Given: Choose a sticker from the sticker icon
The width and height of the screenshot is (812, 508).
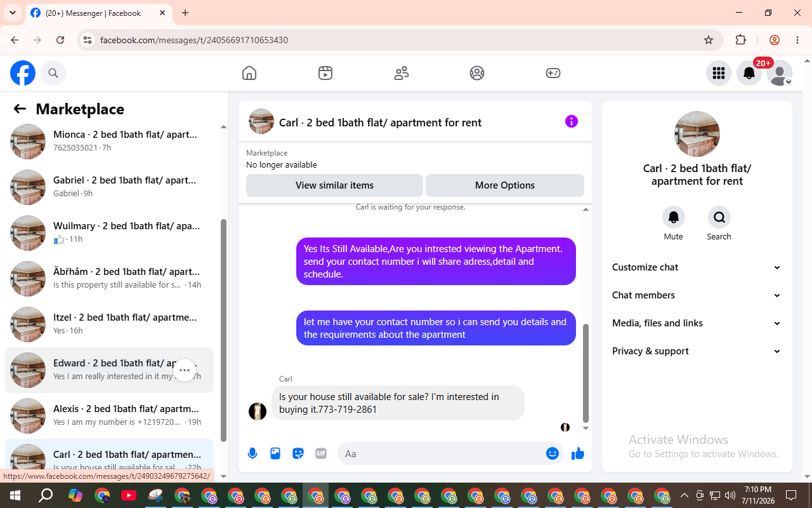Looking at the screenshot, I should 298,453.
